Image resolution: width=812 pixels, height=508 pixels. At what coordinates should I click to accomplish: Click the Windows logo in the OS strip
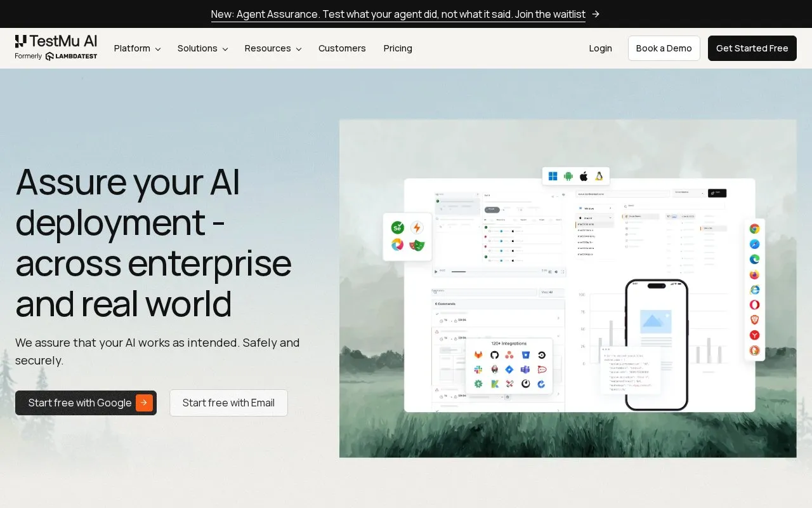(x=553, y=176)
